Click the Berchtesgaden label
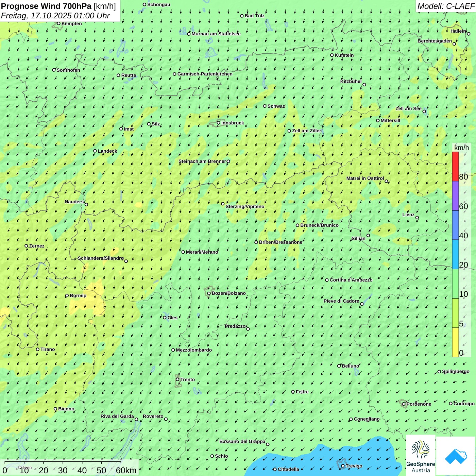476x476 pixels. 435,41
